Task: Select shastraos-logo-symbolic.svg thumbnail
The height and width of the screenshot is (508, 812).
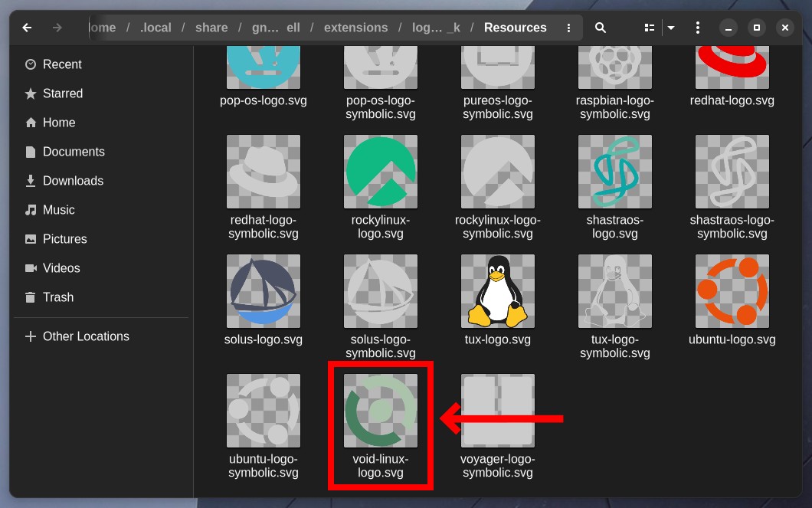Action: point(732,172)
